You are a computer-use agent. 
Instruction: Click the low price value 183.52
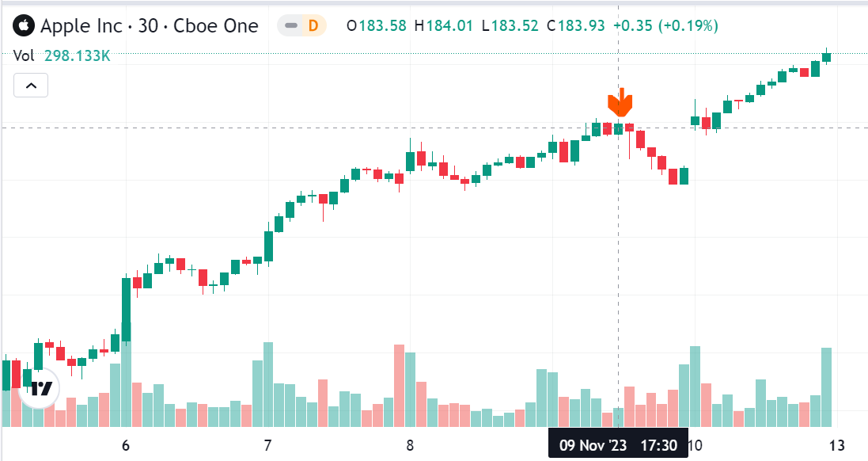tap(515, 26)
